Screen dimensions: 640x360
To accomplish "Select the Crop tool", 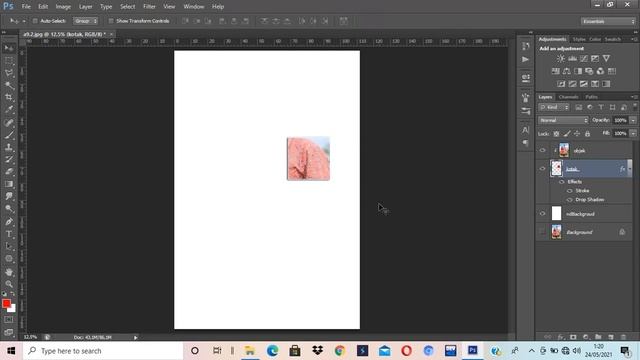I will 9,98.
